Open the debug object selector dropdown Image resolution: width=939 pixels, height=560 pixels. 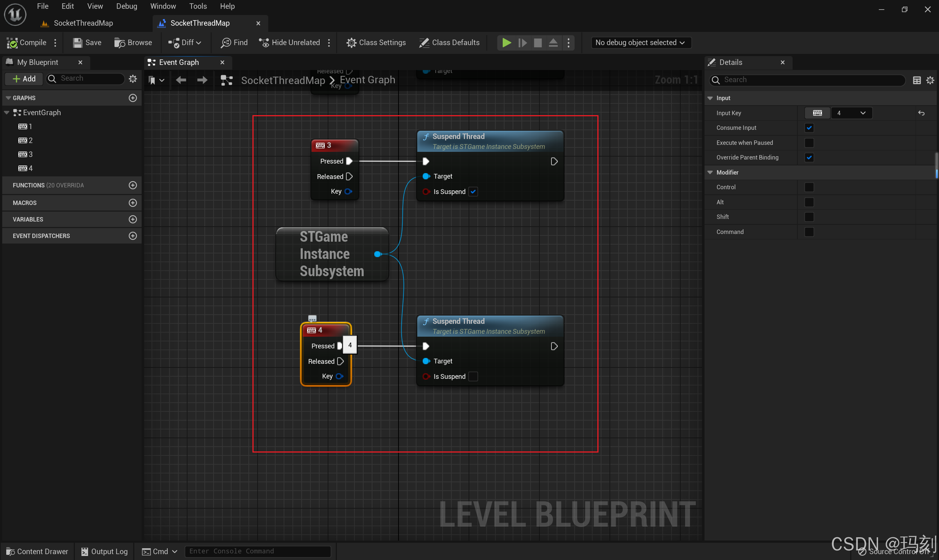640,43
